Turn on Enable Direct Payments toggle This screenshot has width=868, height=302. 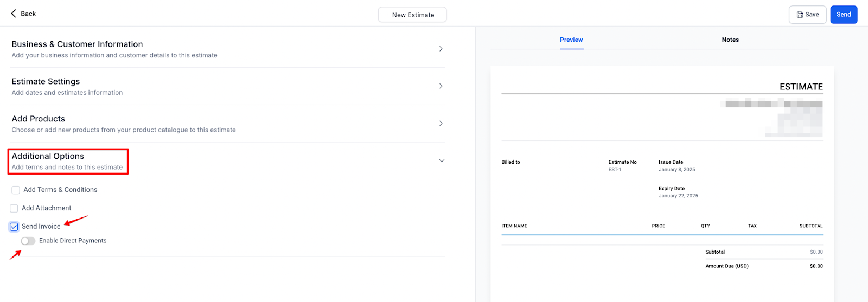click(x=28, y=241)
